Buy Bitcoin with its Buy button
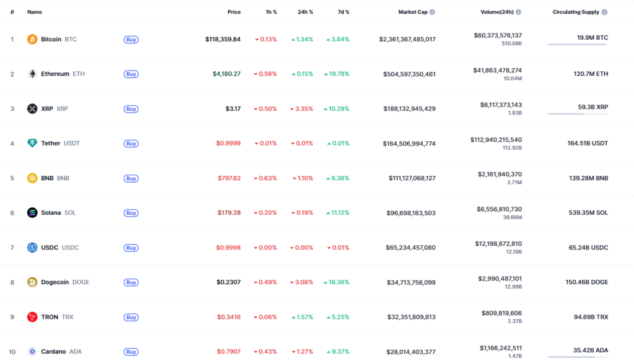The height and width of the screenshot is (364, 634). coord(131,40)
